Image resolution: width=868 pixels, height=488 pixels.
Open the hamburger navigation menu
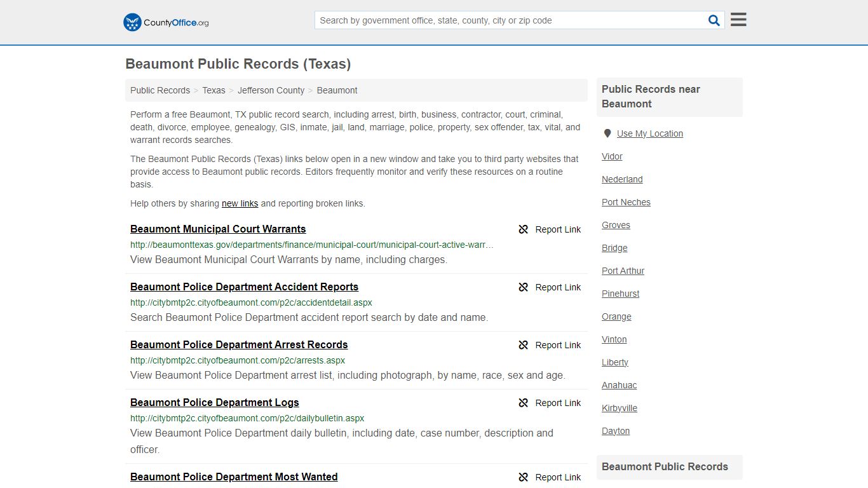coord(738,19)
